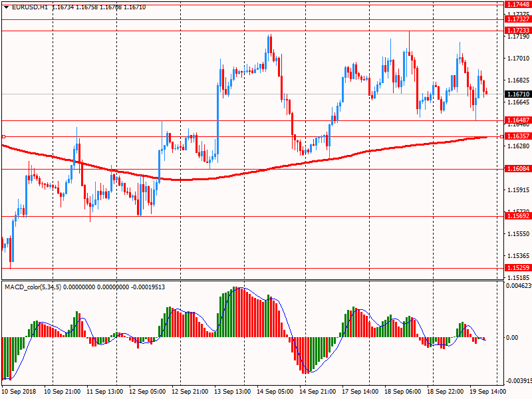
Task: Click the chart shift triangle marker at top right
Action: coord(501,4)
